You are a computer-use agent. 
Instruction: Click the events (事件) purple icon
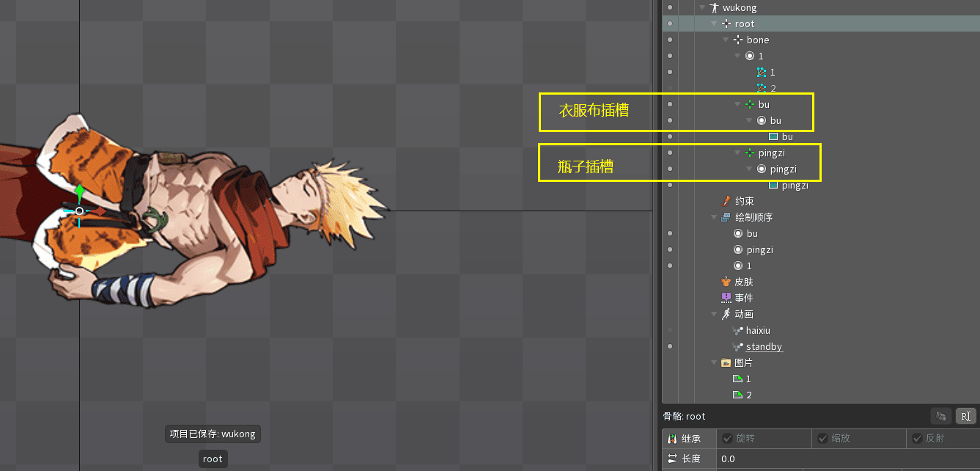[x=726, y=298]
